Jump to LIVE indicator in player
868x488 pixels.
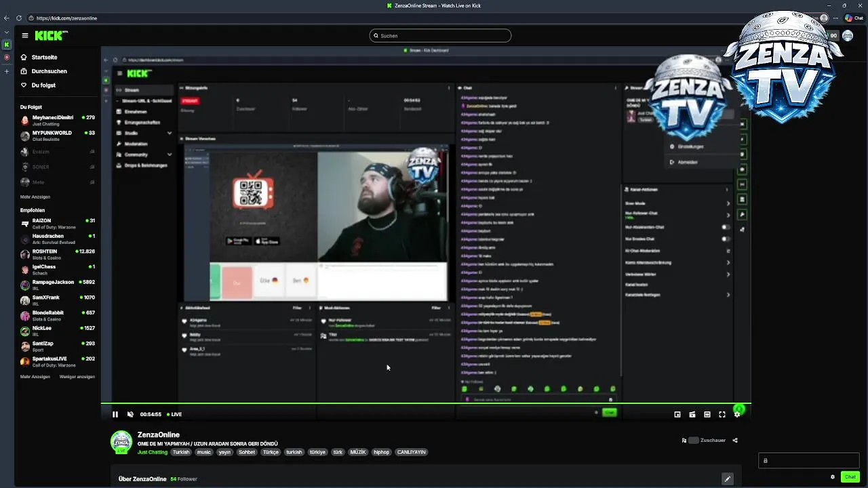174,414
